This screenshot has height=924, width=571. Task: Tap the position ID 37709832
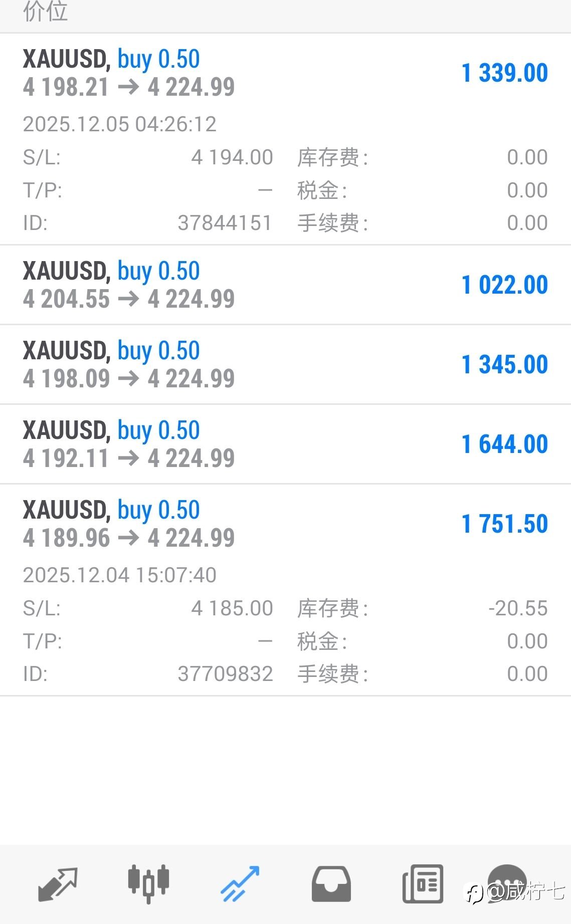225,674
